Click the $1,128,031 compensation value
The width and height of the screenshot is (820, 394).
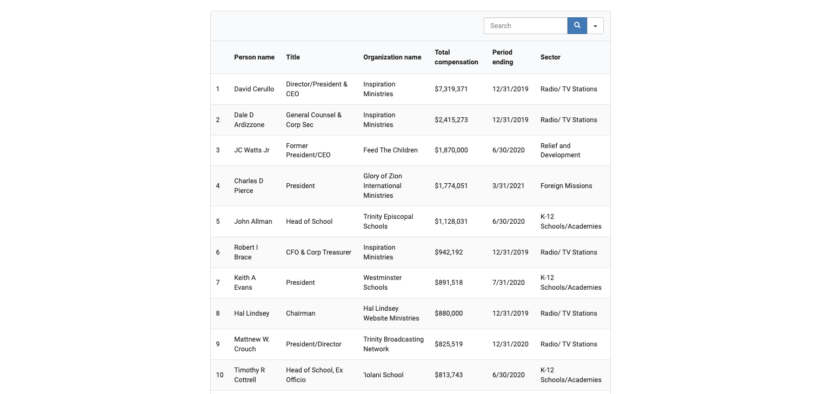tap(451, 221)
